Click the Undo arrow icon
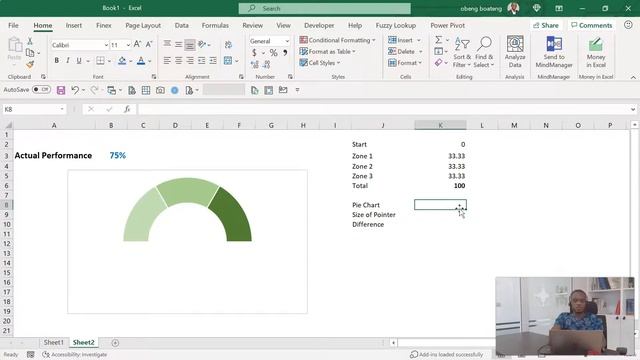This screenshot has height=360, width=640. [x=75, y=90]
